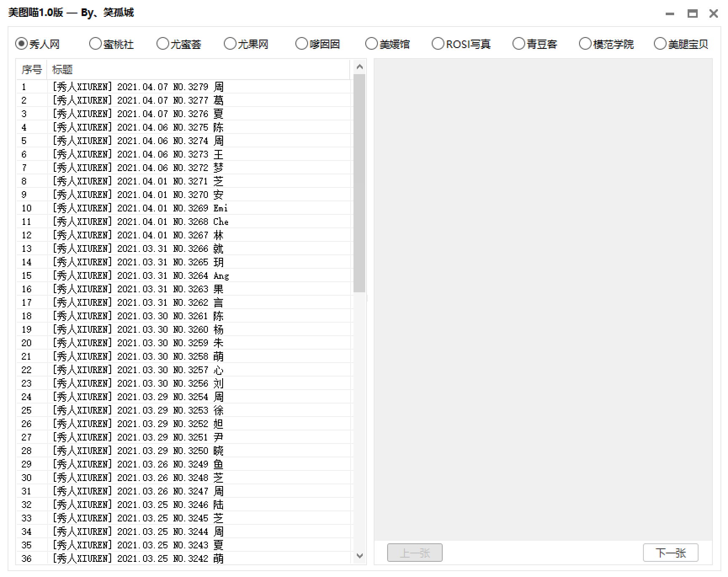The height and width of the screenshot is (577, 728).
Task: Select row 1 titled NO.3279
Action: (183, 87)
